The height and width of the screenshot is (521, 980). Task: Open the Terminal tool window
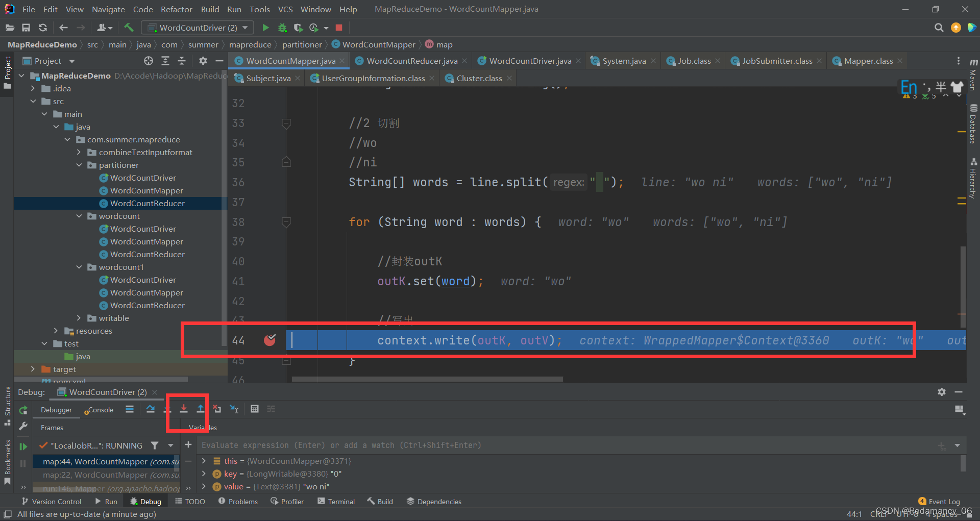(336, 502)
